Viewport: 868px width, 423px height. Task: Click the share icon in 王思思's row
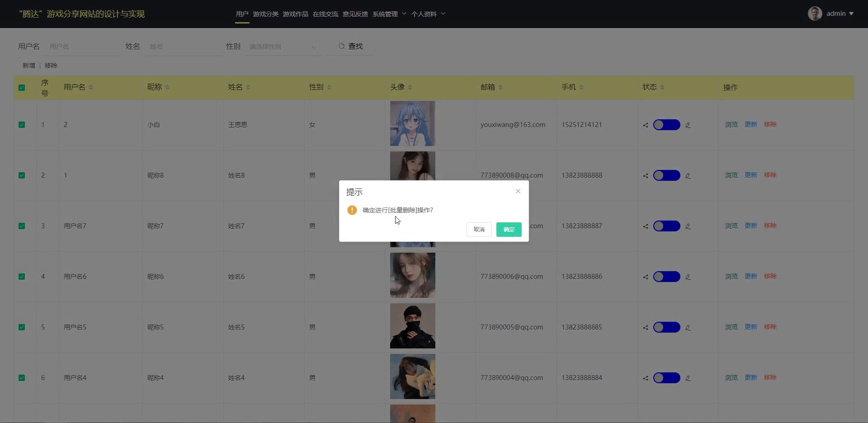pos(646,125)
